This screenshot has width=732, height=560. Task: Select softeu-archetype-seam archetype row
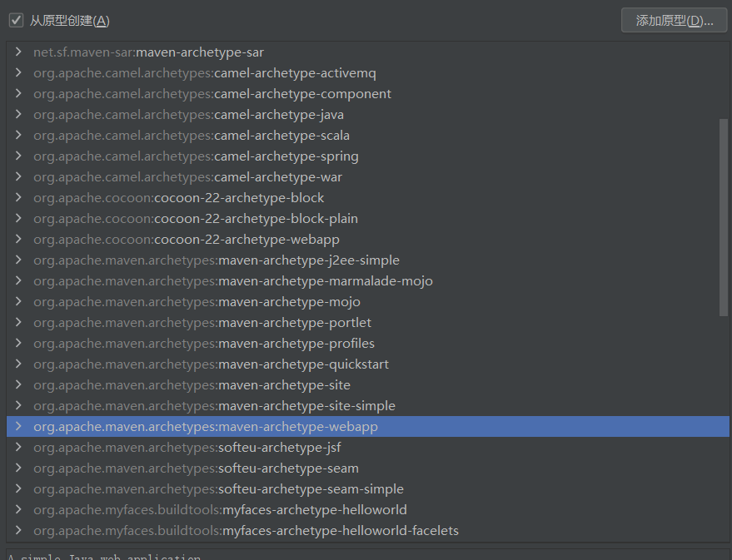click(x=368, y=468)
